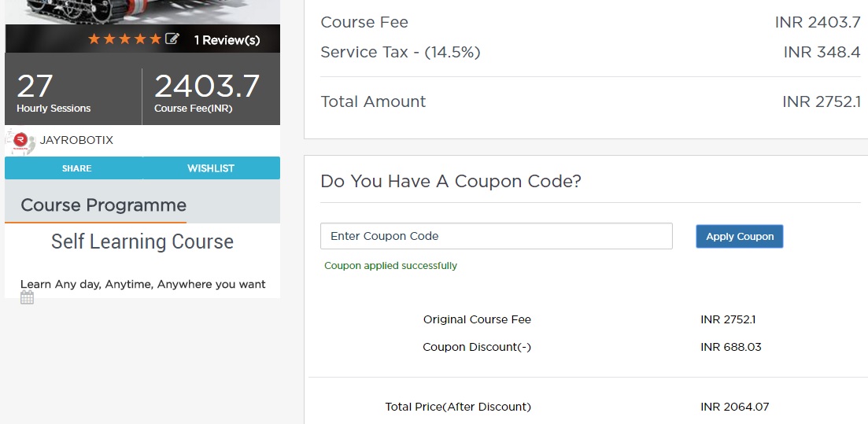Focus the Enter Coupon Code field
The height and width of the screenshot is (424, 868).
point(496,236)
